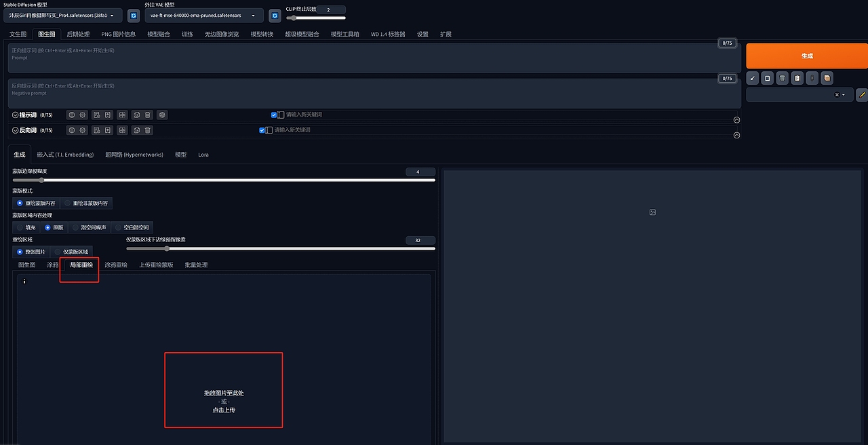The height and width of the screenshot is (445, 868).
Task: Click trash icon in 反向词 row
Action: (148, 130)
